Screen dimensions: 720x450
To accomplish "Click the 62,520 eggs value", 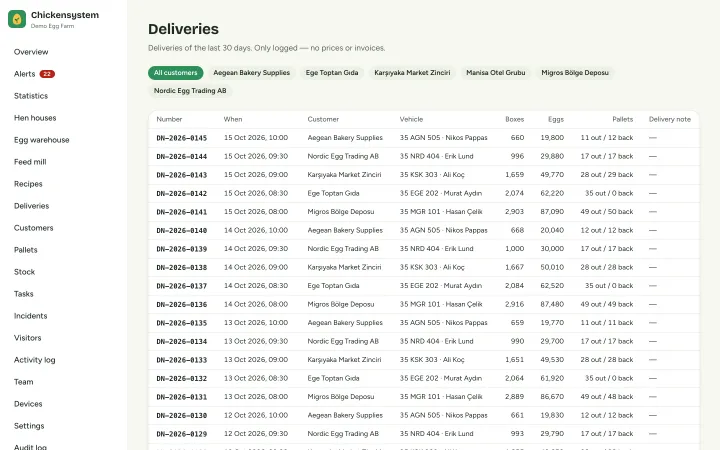I will coord(552,286).
